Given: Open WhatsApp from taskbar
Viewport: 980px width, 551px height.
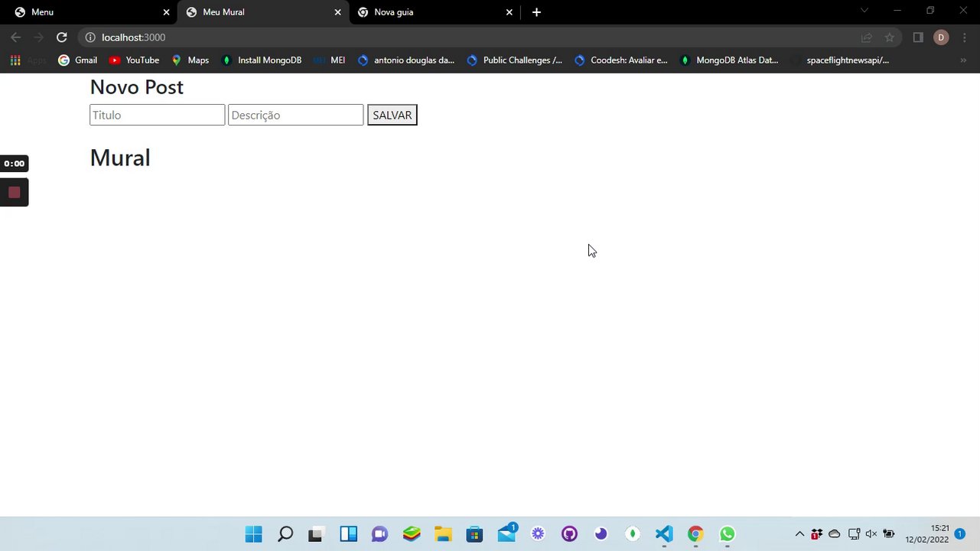Looking at the screenshot, I should pyautogui.click(x=727, y=534).
